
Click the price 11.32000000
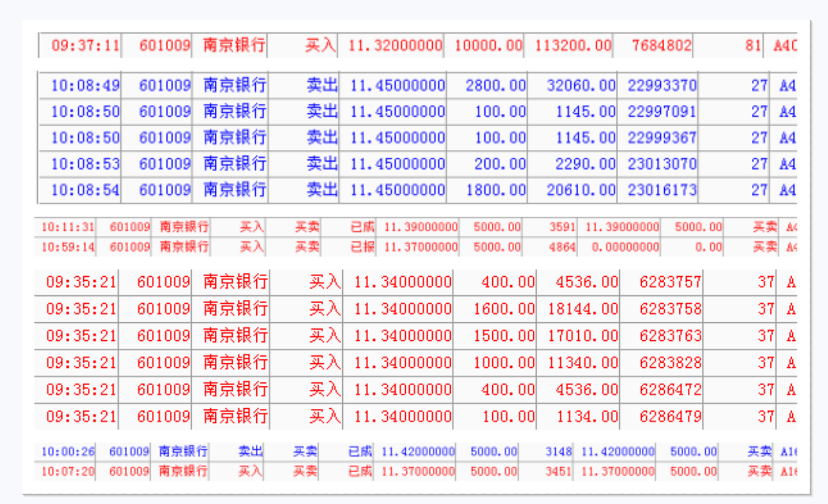(x=395, y=46)
